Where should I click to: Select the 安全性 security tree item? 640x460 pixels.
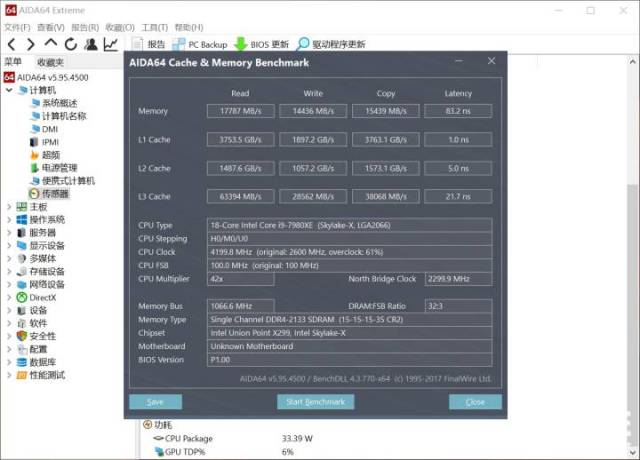click(36, 336)
